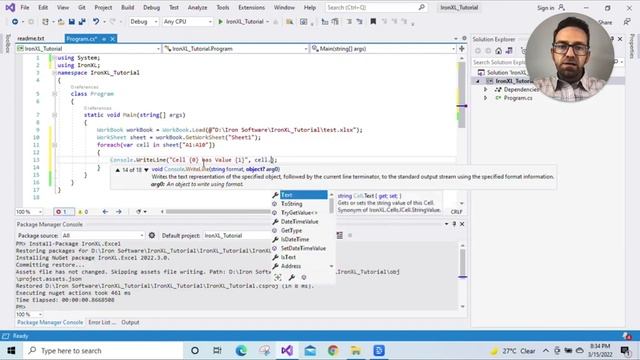
Task: Click the Windows Start button
Action: click(11, 351)
